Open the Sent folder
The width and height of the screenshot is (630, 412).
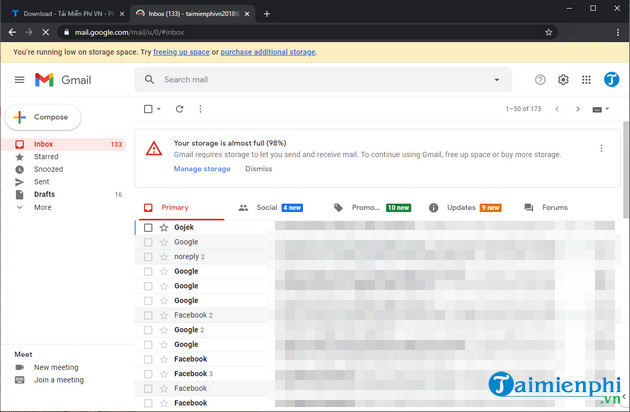(x=64, y=182)
